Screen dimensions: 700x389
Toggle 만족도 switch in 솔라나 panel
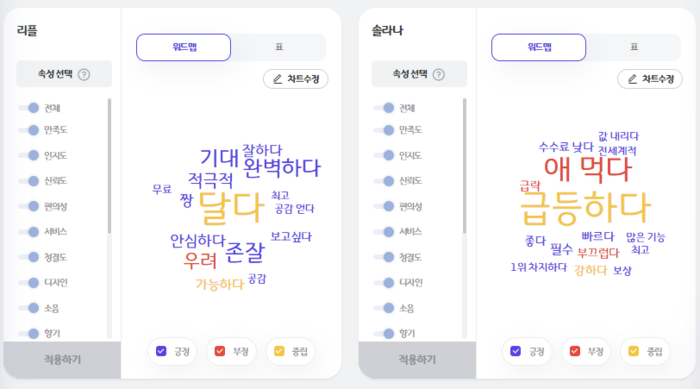tap(384, 130)
